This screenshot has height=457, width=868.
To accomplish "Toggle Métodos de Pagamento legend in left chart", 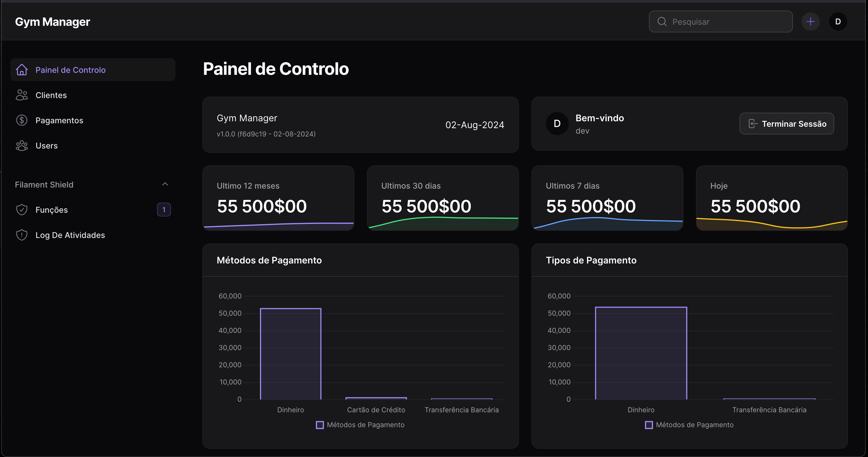I will click(360, 425).
